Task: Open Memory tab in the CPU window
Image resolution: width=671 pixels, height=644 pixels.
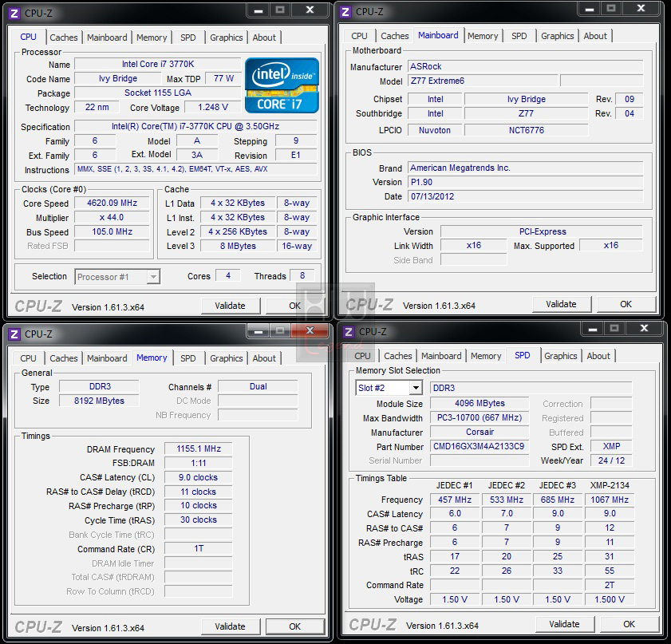Action: pyautogui.click(x=152, y=38)
